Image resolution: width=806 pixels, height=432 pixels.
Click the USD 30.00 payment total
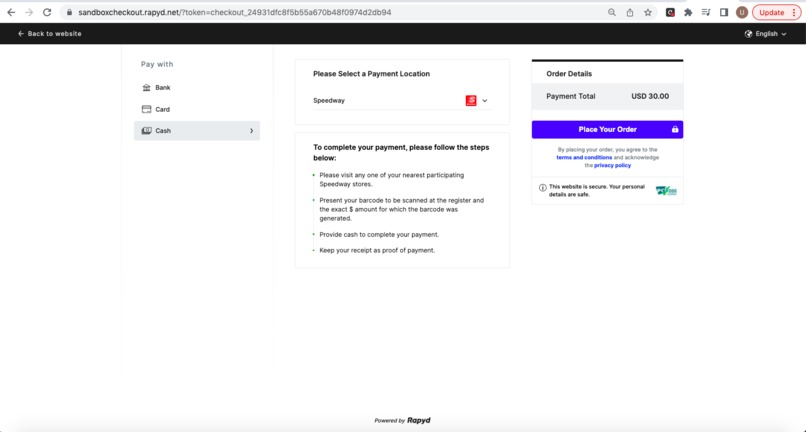[x=650, y=96]
